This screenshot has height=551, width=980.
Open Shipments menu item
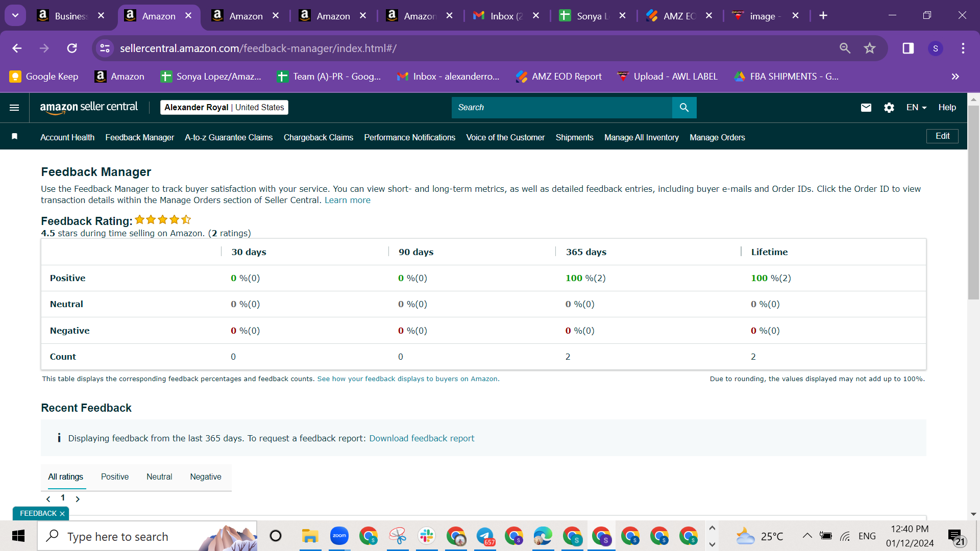point(574,137)
